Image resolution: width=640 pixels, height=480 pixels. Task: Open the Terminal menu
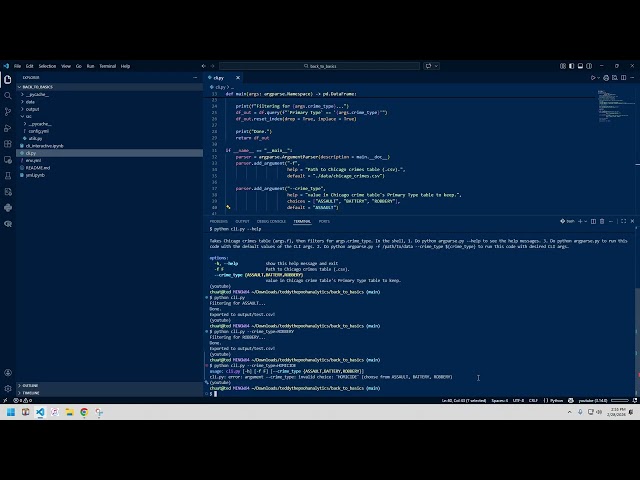pyautogui.click(x=108, y=66)
